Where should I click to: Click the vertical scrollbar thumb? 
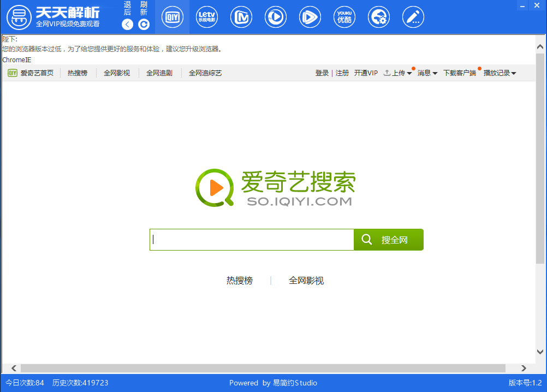click(540, 159)
